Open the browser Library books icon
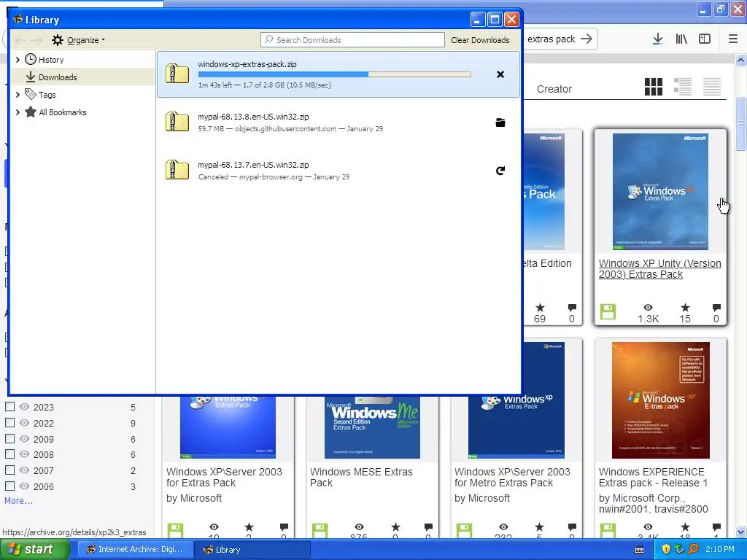The width and height of the screenshot is (747, 560). point(681,39)
